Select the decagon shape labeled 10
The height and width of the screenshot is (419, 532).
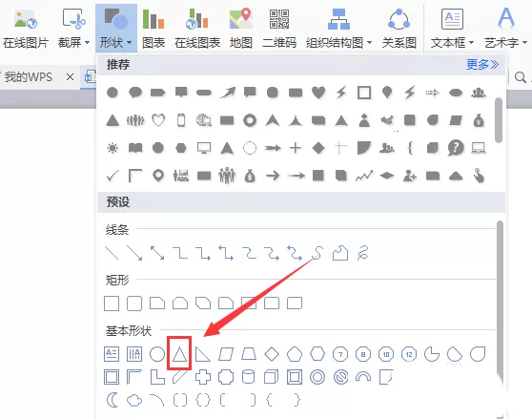click(x=386, y=354)
